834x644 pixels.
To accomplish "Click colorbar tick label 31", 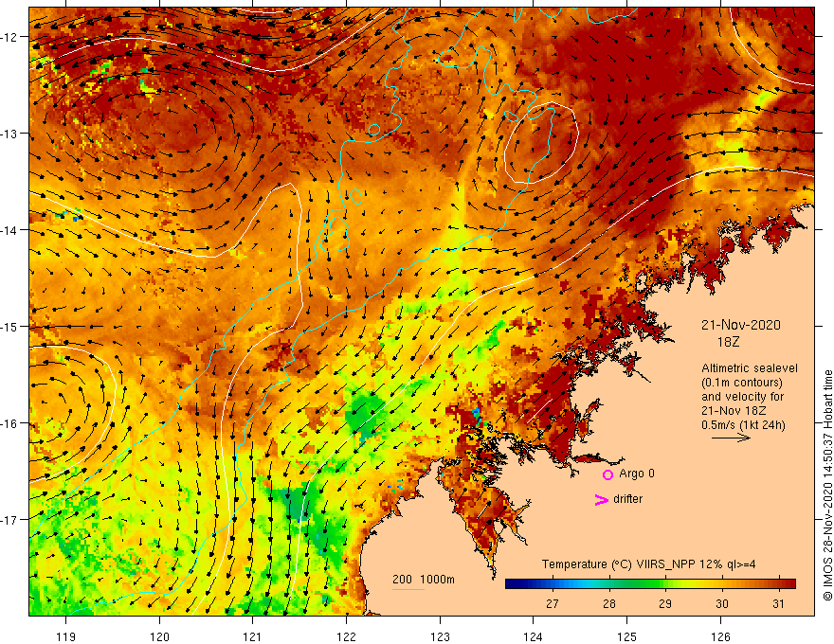I will [778, 603].
